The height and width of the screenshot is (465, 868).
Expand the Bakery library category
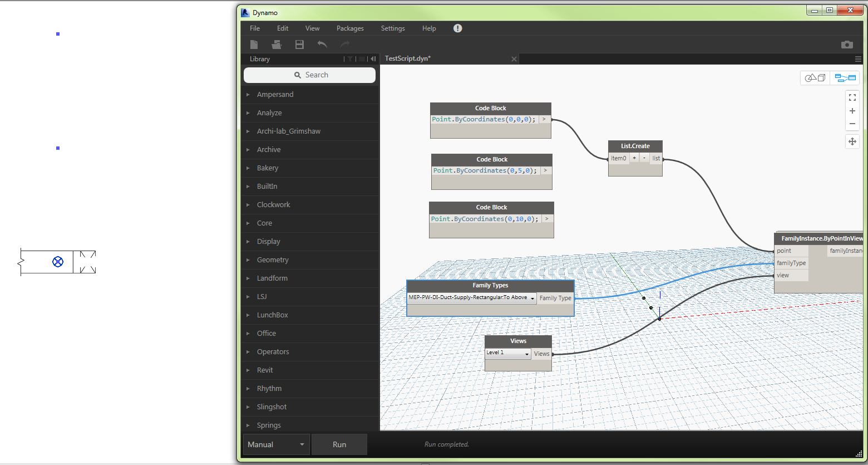(310, 168)
